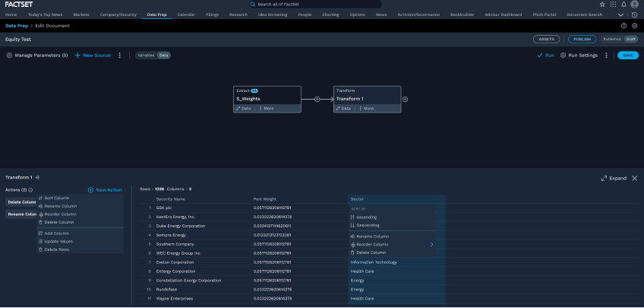Switch view toggle to Variables
The width and height of the screenshot is (644, 308).
click(x=146, y=55)
